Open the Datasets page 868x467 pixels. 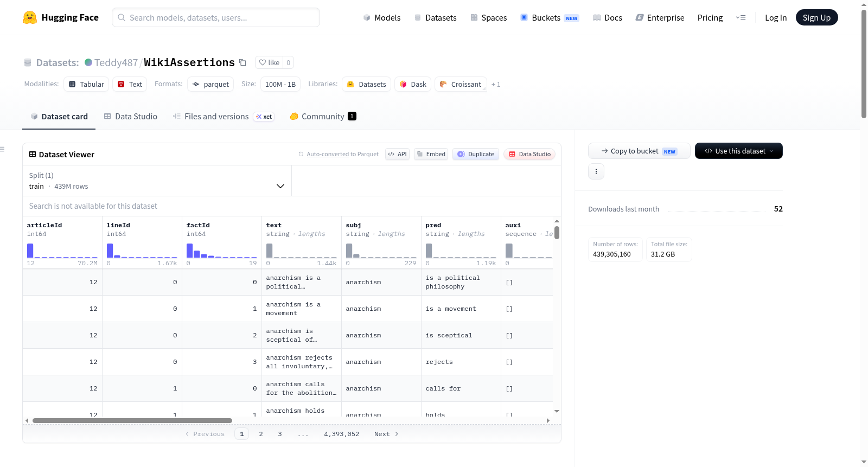[435, 17]
